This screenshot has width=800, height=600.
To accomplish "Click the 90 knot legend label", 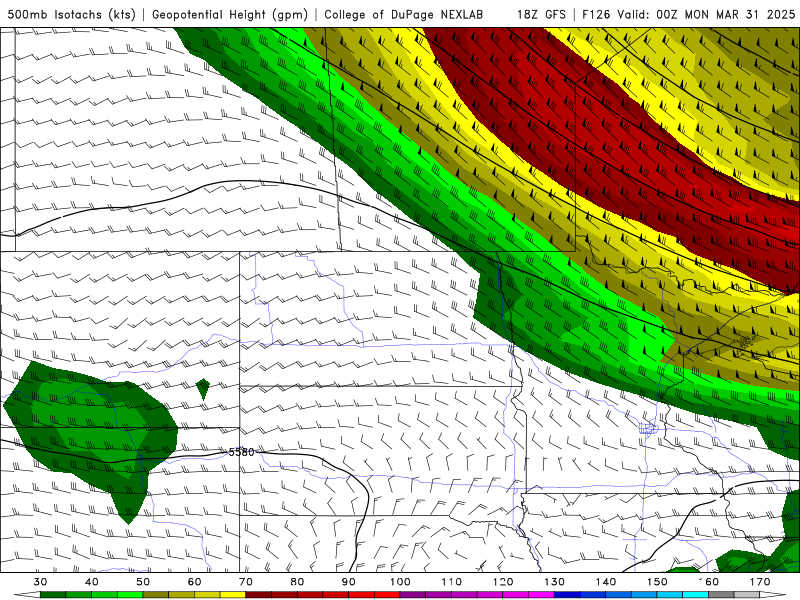I will click(x=349, y=582).
